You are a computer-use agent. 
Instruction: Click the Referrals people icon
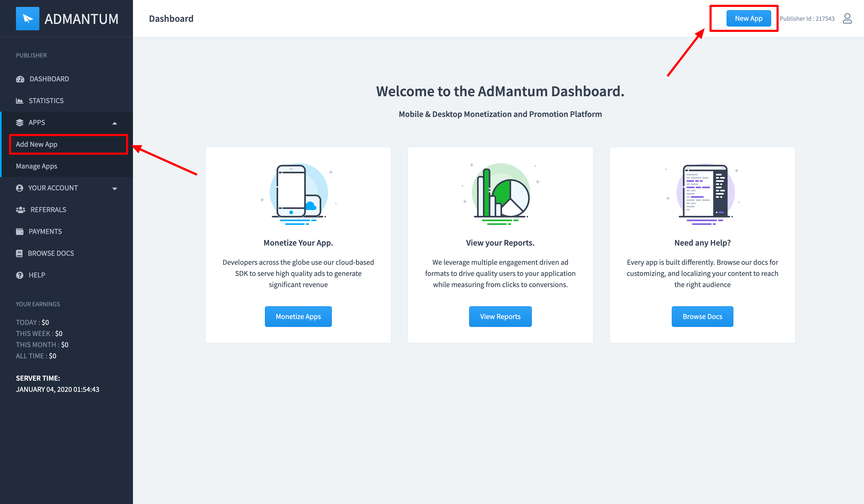(20, 210)
